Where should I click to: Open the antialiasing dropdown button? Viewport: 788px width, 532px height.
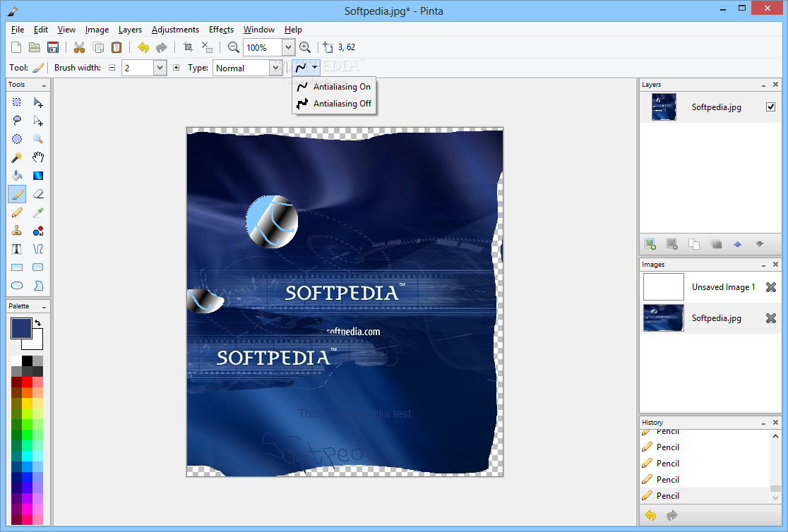pyautogui.click(x=315, y=67)
